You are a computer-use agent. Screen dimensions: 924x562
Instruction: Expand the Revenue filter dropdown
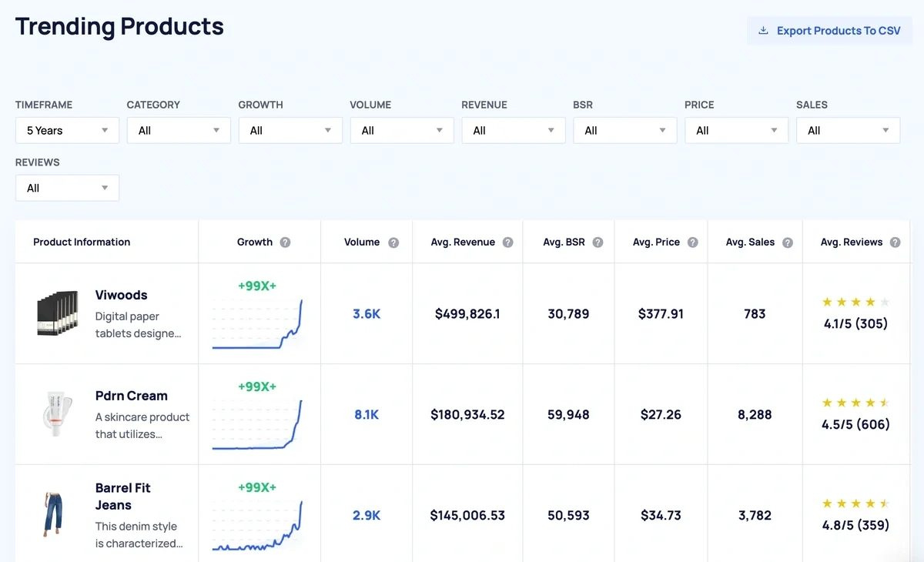[x=514, y=131]
